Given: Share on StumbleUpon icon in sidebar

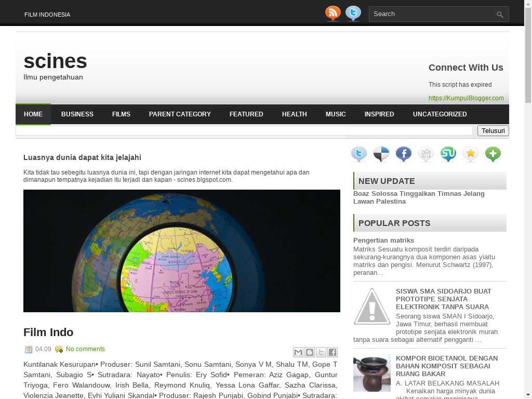Looking at the screenshot, I should (x=448, y=154).
